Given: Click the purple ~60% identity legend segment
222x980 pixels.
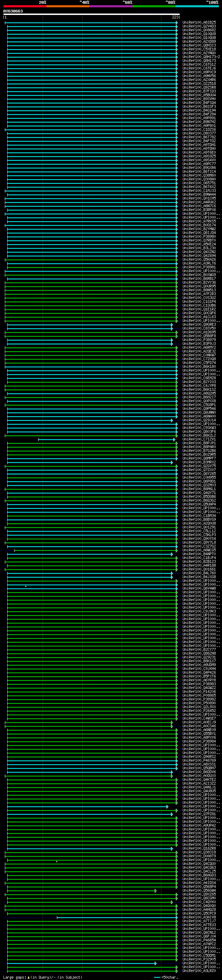Looking at the screenshot, I should [111, 6].
